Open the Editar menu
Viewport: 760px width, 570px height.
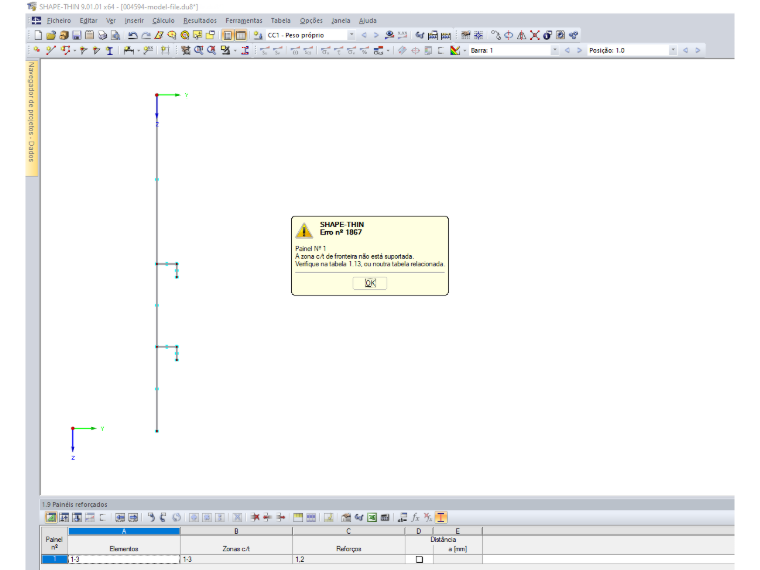click(88, 20)
